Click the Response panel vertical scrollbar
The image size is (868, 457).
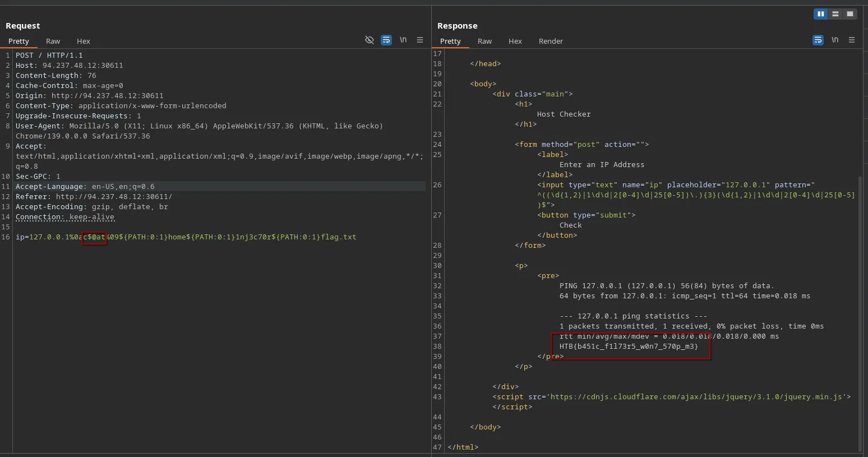(860, 314)
